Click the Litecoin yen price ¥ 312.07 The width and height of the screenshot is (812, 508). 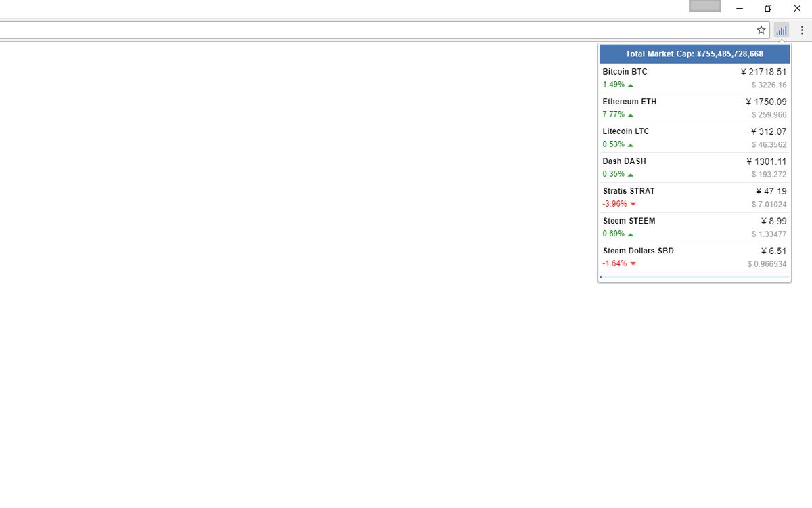coord(769,131)
